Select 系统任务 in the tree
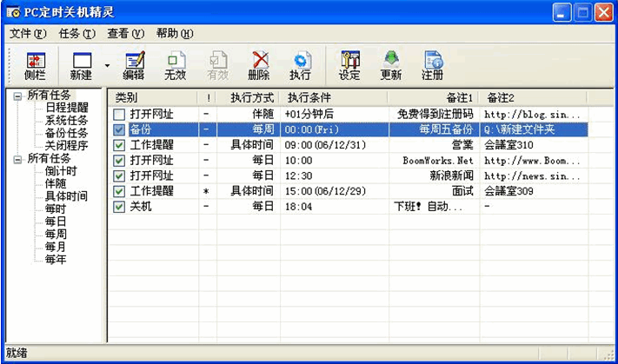This screenshot has height=364, width=618. (x=67, y=121)
